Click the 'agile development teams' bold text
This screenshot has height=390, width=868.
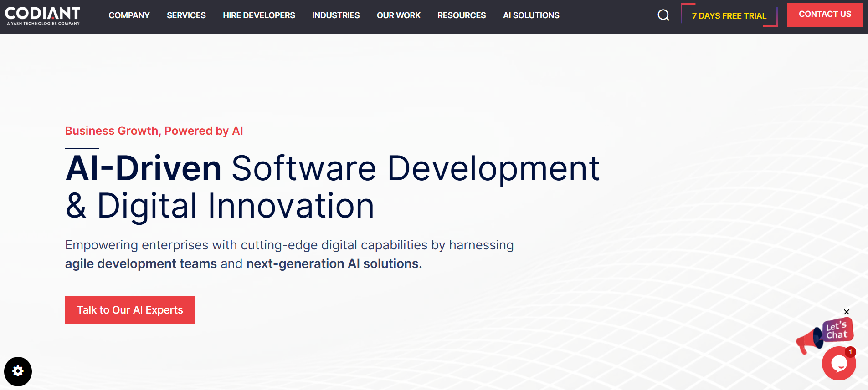[x=141, y=264]
